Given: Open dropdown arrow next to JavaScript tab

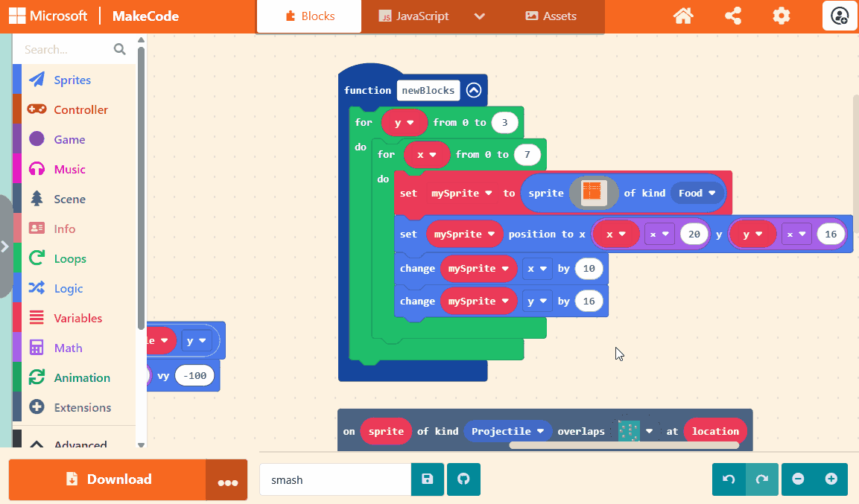Looking at the screenshot, I should [480, 16].
